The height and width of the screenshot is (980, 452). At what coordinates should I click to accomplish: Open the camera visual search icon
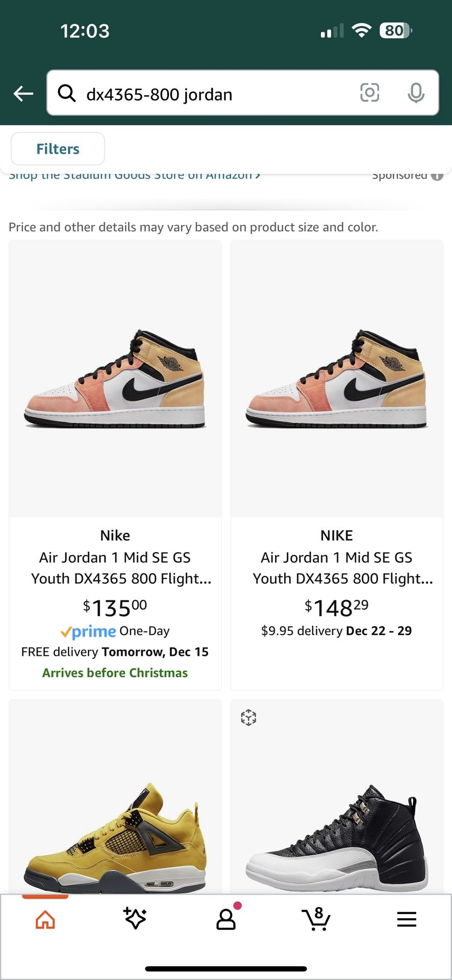coord(370,93)
